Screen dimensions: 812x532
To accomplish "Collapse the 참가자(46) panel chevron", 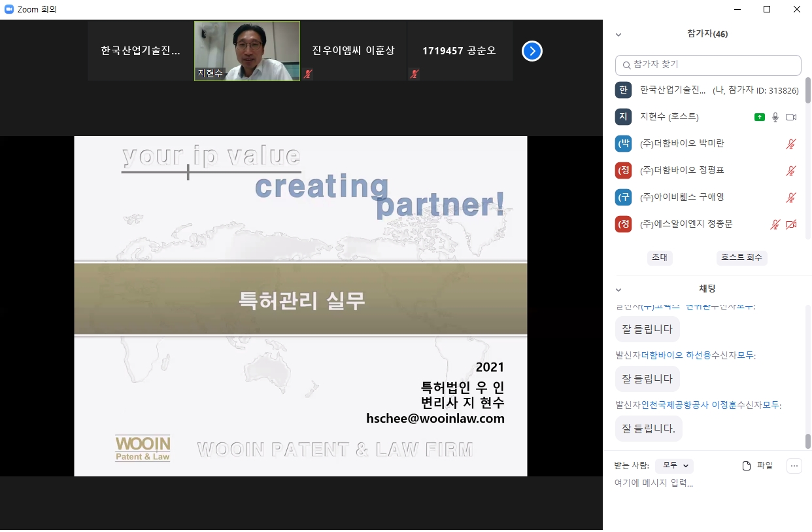I will click(x=618, y=34).
